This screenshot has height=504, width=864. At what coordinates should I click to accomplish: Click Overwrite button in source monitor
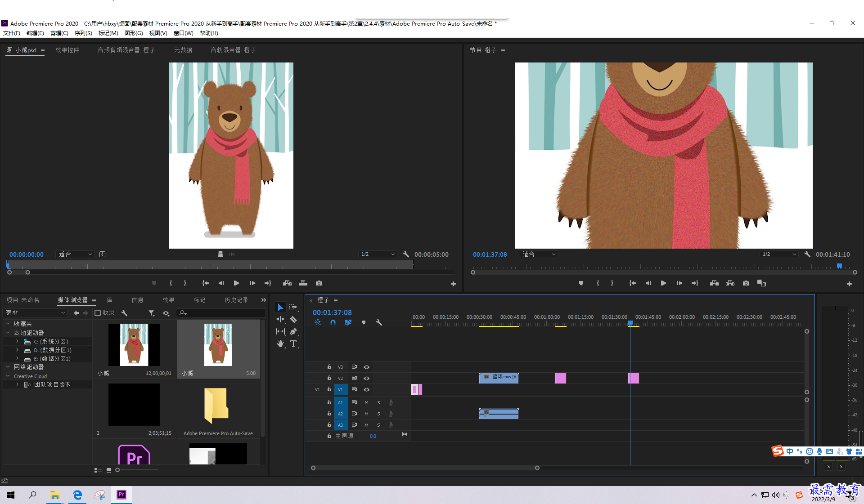click(303, 283)
